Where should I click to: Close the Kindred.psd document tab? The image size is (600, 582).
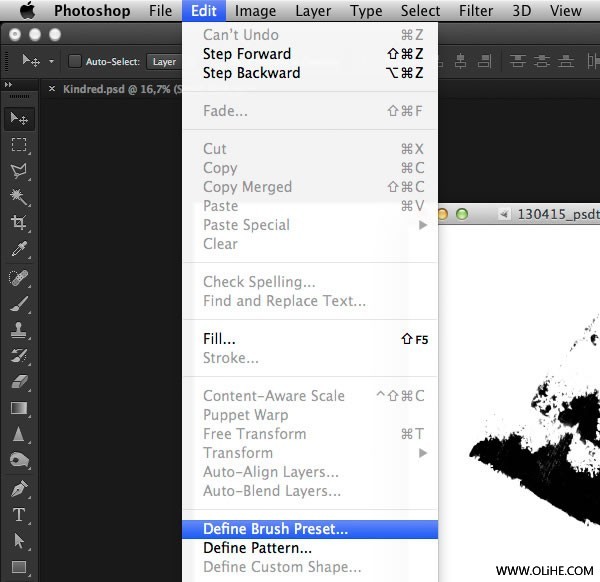(52, 89)
